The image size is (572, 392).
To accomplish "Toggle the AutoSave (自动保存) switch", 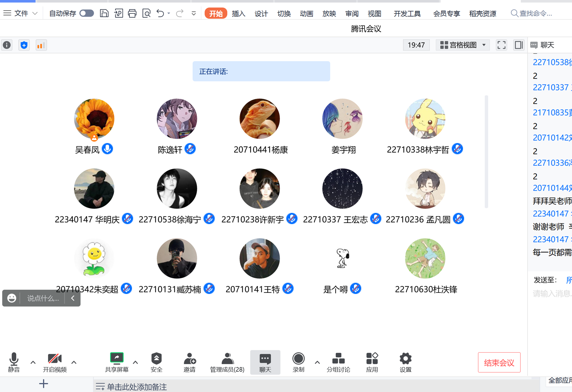I will [87, 13].
